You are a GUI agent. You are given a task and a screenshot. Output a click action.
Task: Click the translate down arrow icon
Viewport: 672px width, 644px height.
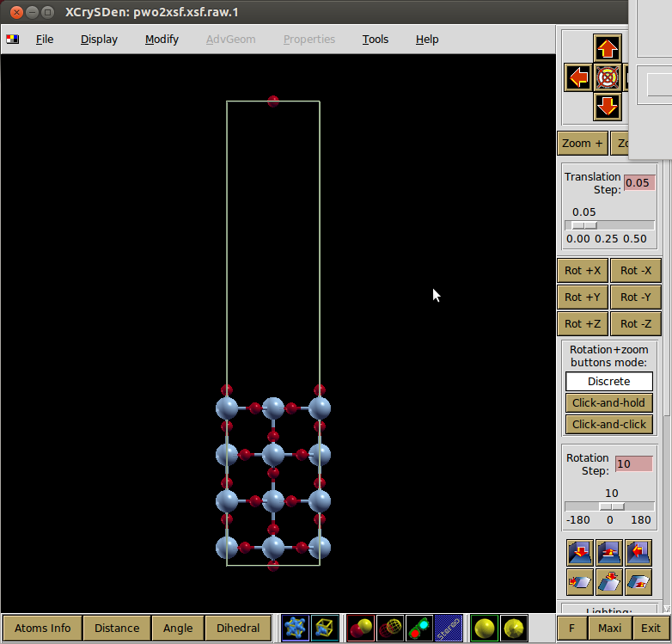[x=608, y=107]
